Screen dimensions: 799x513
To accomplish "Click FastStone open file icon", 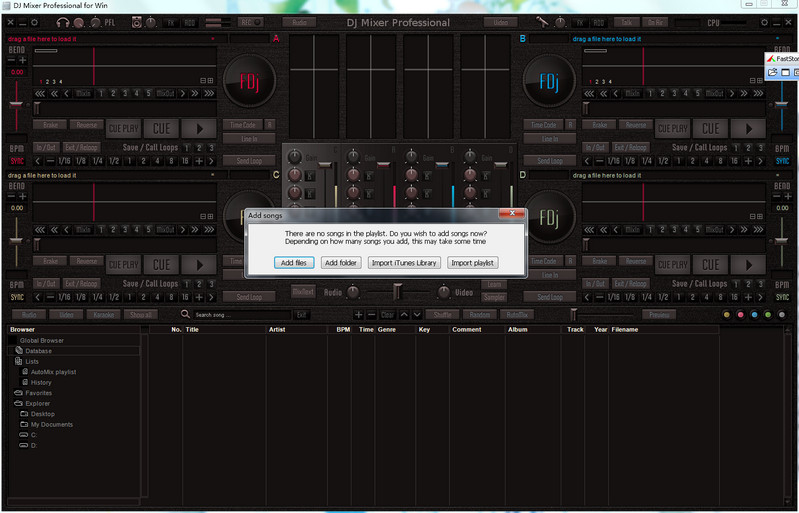I will point(773,72).
